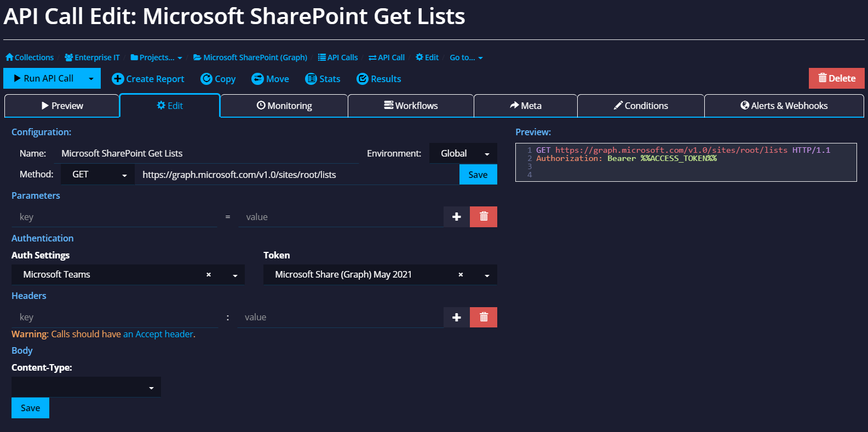
Task: Click the Create Report plus icon
Action: [117, 79]
